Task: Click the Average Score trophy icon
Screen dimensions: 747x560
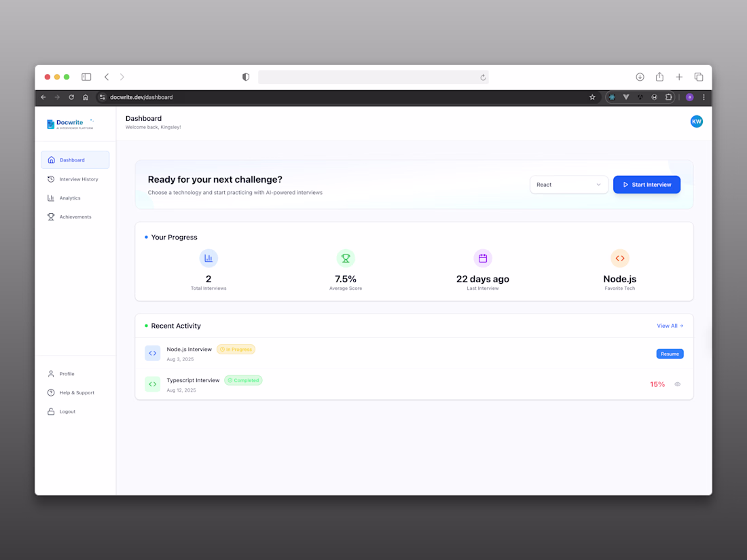Action: coord(346,258)
